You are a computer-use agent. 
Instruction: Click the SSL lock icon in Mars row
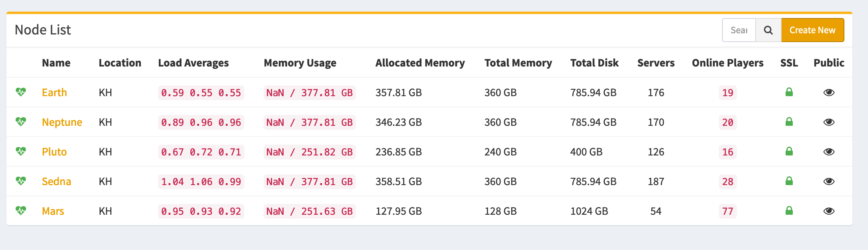click(x=789, y=211)
